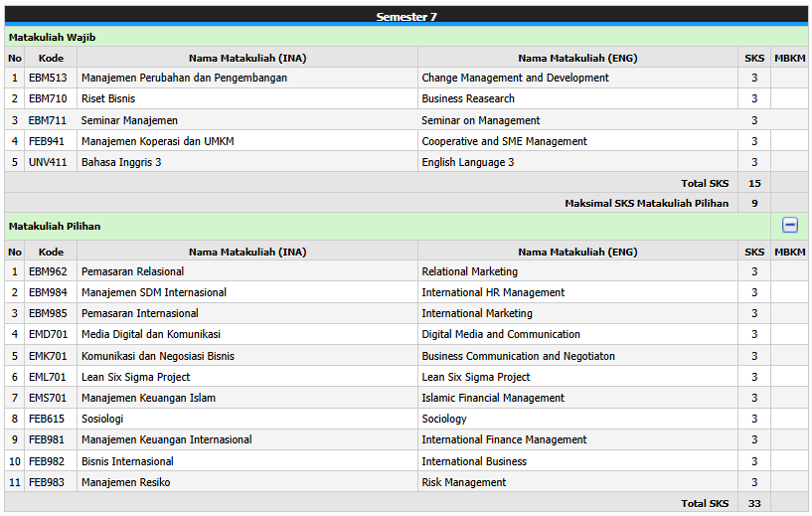Click the Total SKS value 33
Viewport: 812px width, 516px height.
(x=754, y=503)
